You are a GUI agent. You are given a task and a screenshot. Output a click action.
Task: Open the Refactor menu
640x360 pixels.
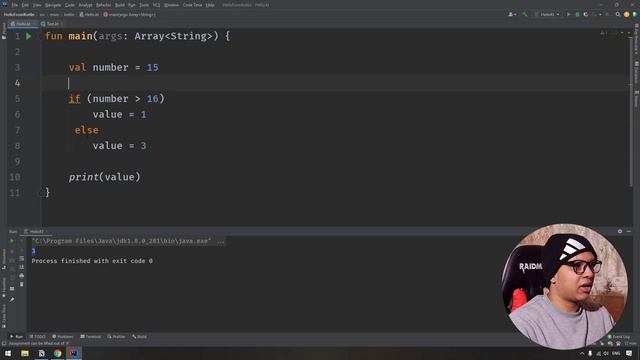104,5
